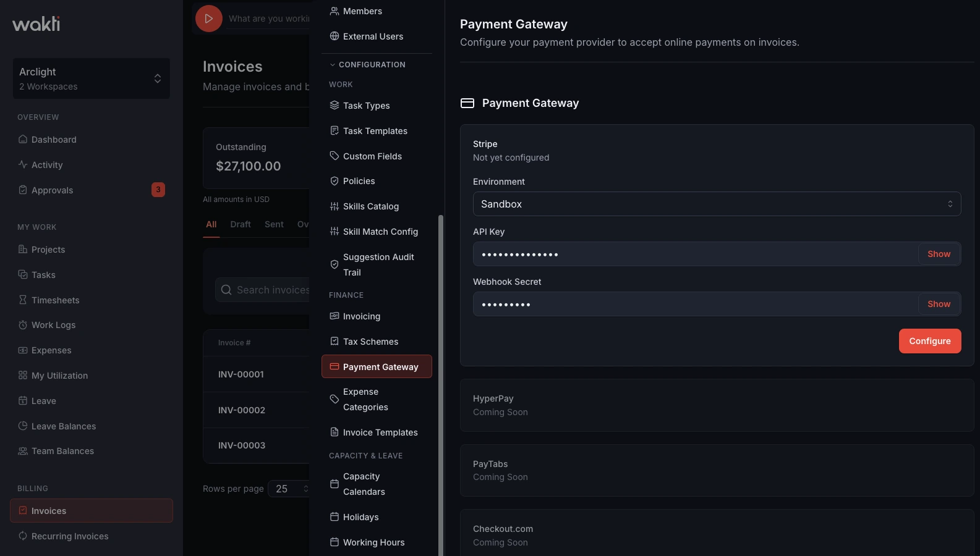Click the Checkout.com Coming Soon card
This screenshot has width=980, height=556.
point(717,533)
